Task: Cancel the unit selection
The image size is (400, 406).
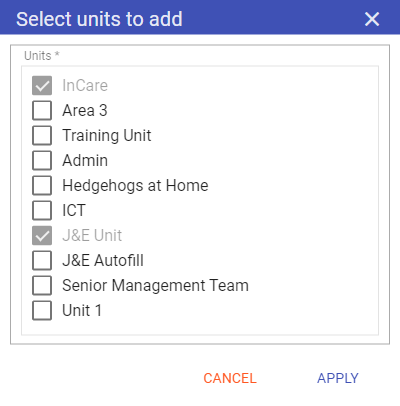Action: pyautogui.click(x=230, y=378)
